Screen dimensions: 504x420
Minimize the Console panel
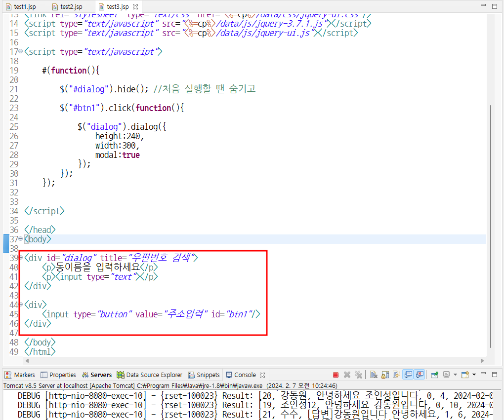[483, 374]
